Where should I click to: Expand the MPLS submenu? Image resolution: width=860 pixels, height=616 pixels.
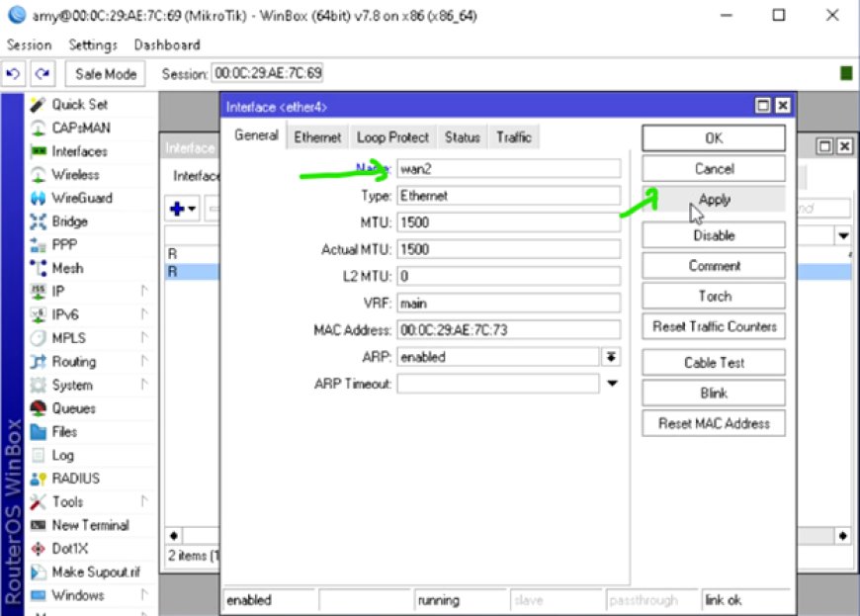click(144, 337)
